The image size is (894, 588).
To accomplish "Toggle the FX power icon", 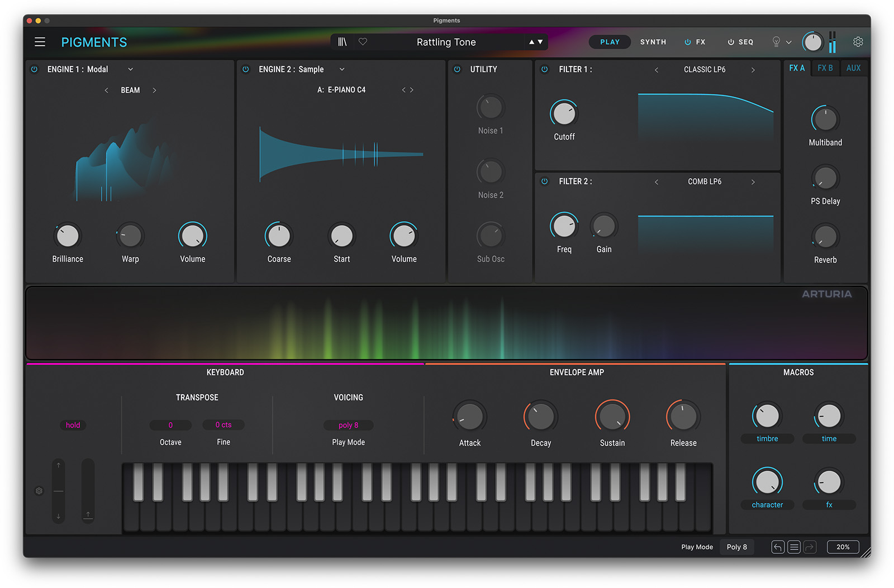I will point(687,42).
